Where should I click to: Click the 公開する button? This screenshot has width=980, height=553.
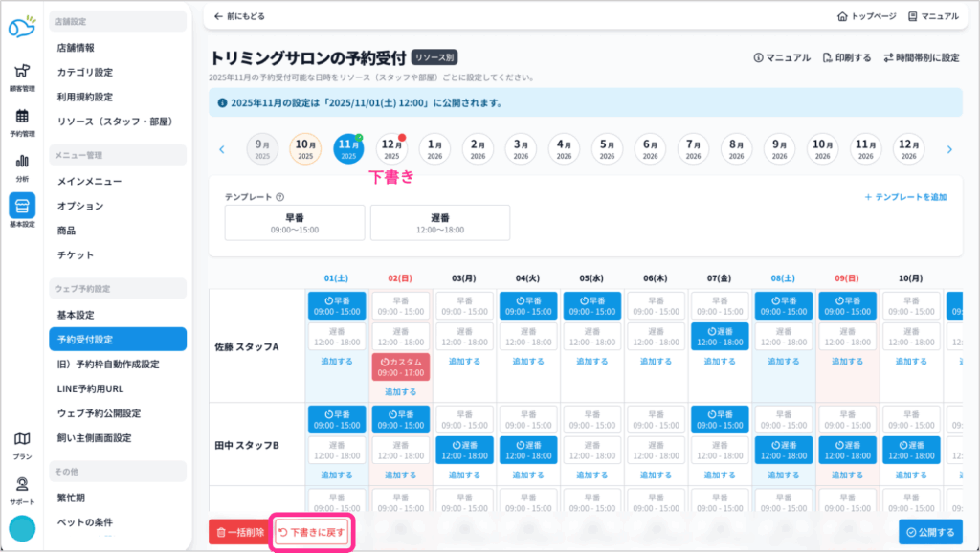(930, 532)
